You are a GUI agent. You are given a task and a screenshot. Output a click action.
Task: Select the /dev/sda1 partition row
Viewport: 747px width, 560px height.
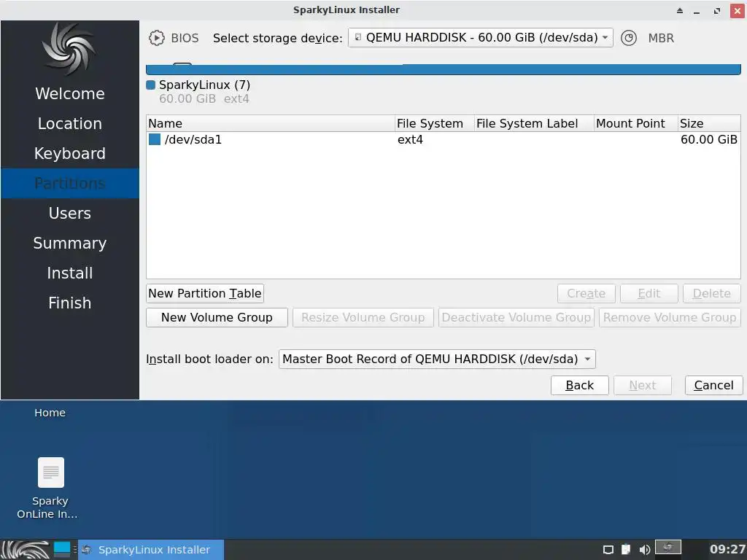pos(443,139)
